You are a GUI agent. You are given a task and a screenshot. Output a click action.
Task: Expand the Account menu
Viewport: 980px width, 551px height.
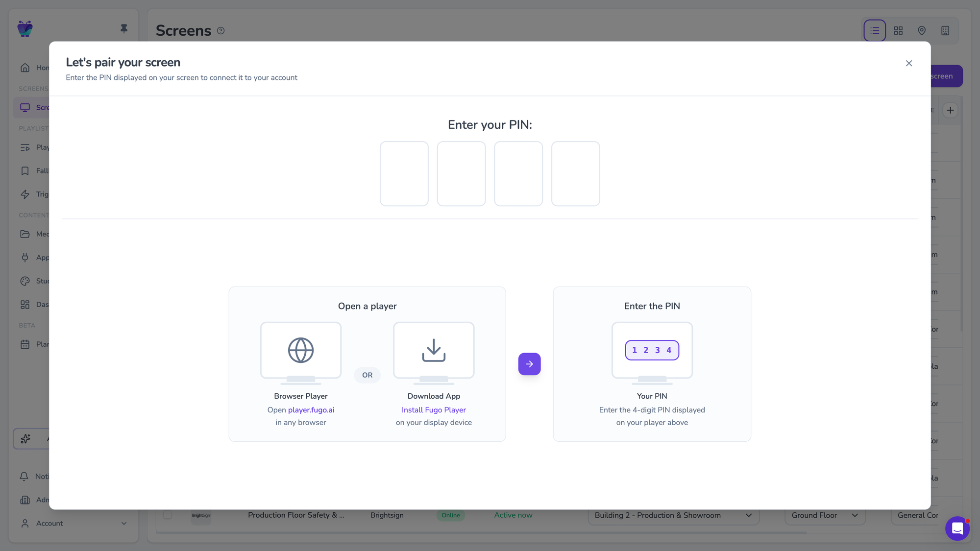tap(73, 524)
